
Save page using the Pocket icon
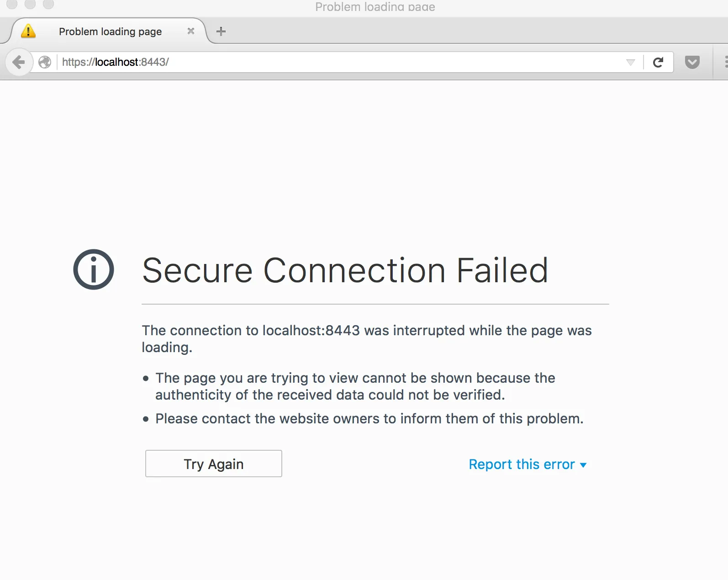click(692, 62)
